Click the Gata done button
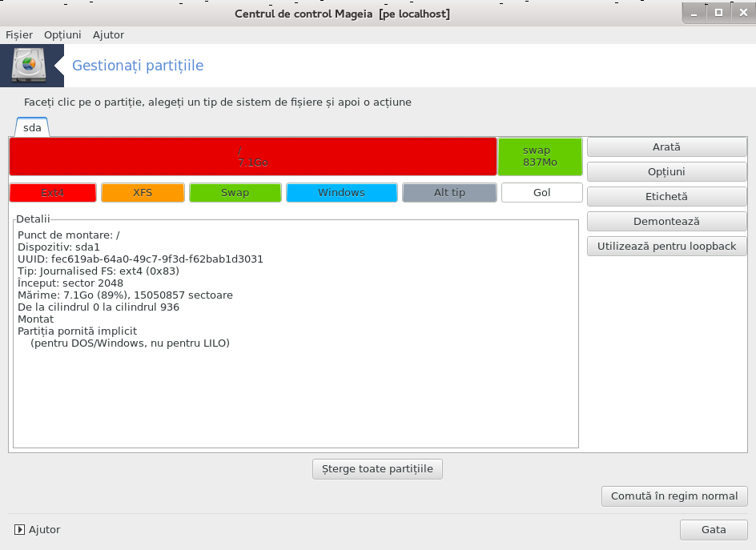The image size is (756, 550). 714,530
